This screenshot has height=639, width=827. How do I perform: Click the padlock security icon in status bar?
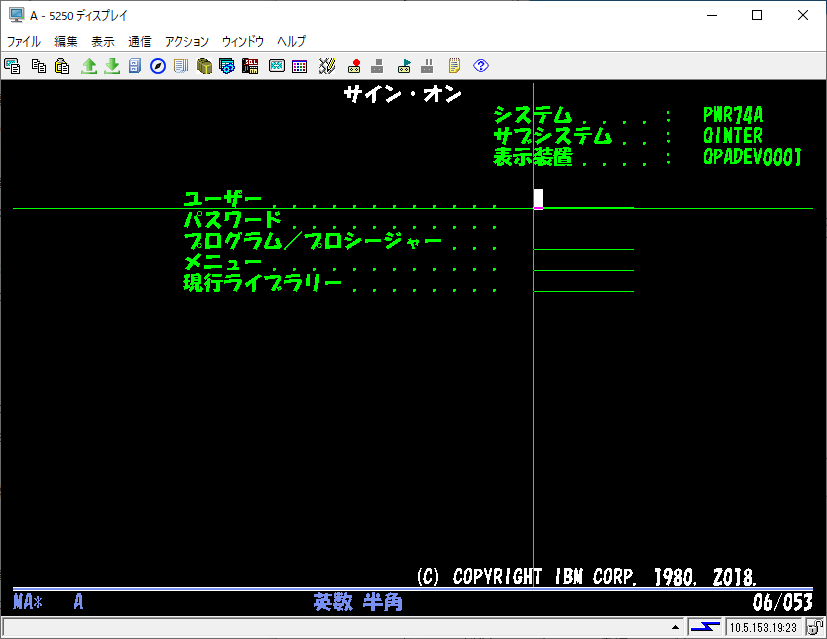point(815,627)
